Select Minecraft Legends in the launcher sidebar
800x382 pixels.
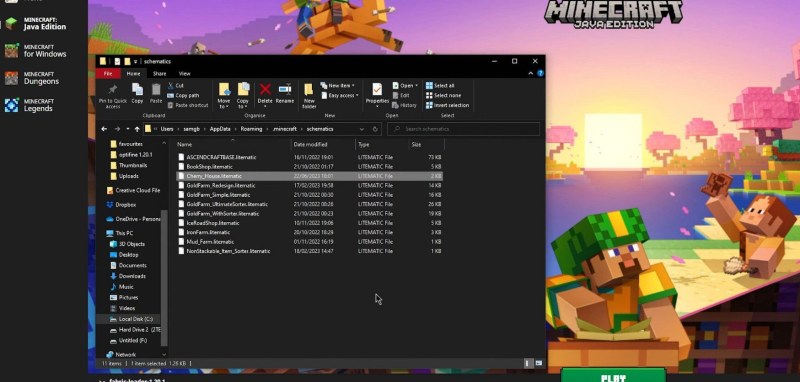point(30,105)
